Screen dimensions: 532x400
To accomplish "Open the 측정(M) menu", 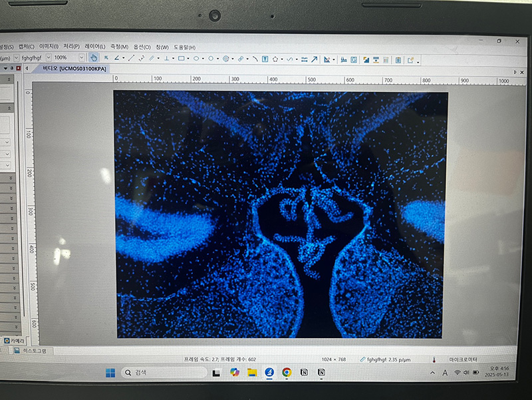I will [119, 47].
